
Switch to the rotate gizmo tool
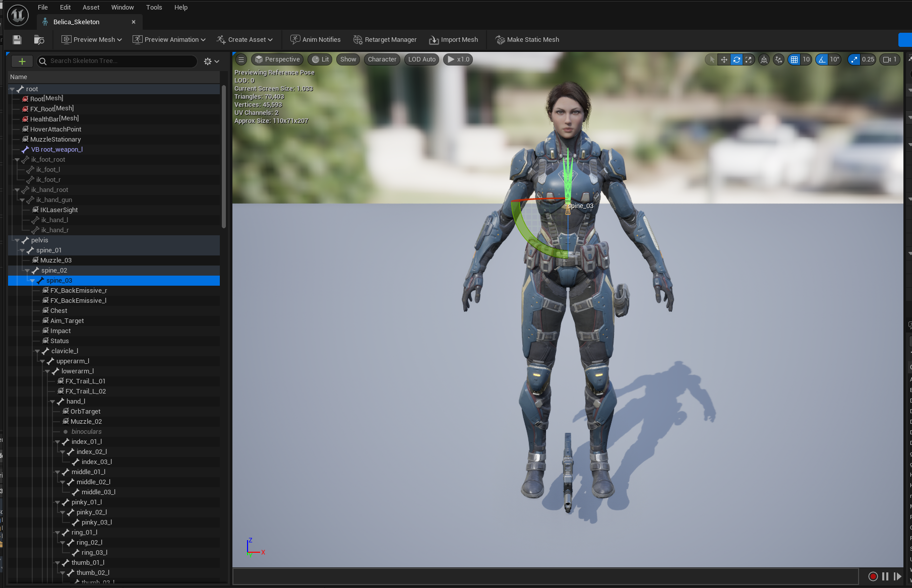[x=737, y=59]
